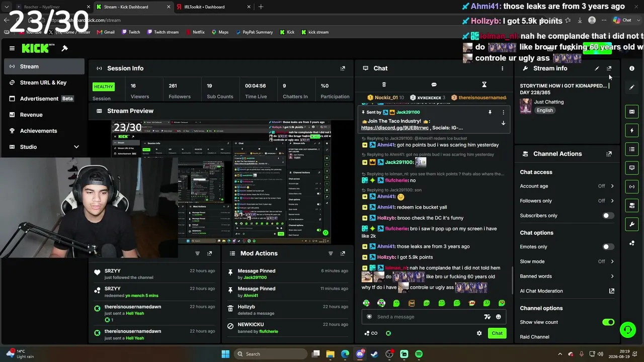Turn off Show view count switch
The image size is (644, 362).
[608, 322]
